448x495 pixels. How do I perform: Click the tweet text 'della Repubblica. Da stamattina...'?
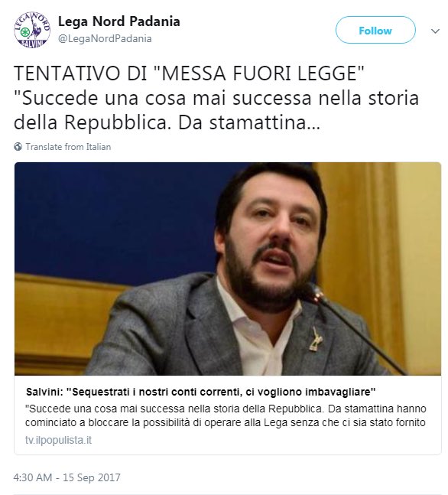click(x=167, y=122)
